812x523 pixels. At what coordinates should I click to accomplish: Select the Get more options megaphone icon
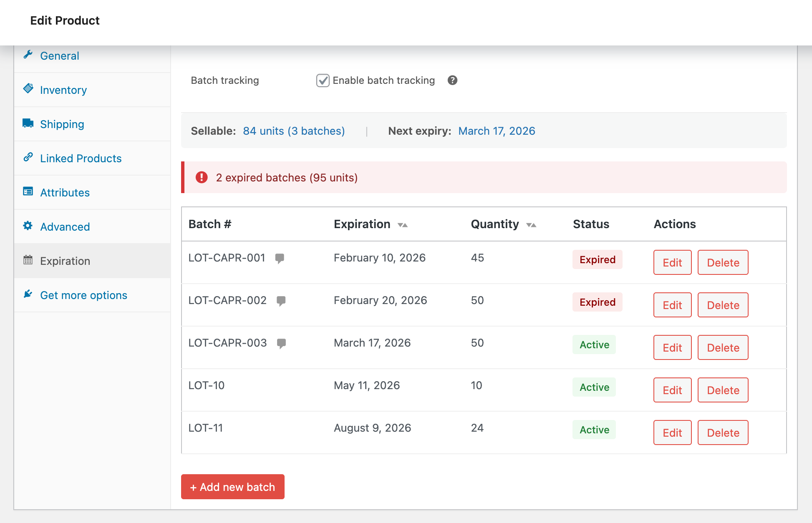28,294
